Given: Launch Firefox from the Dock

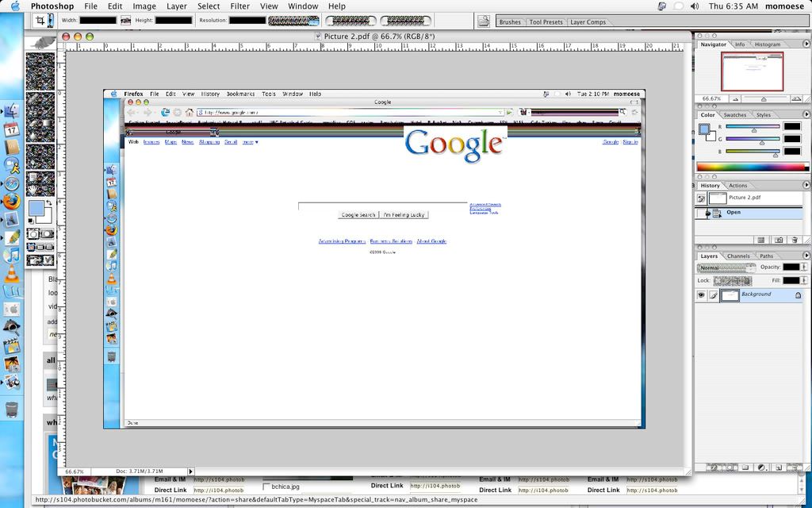Looking at the screenshot, I should 11,201.
